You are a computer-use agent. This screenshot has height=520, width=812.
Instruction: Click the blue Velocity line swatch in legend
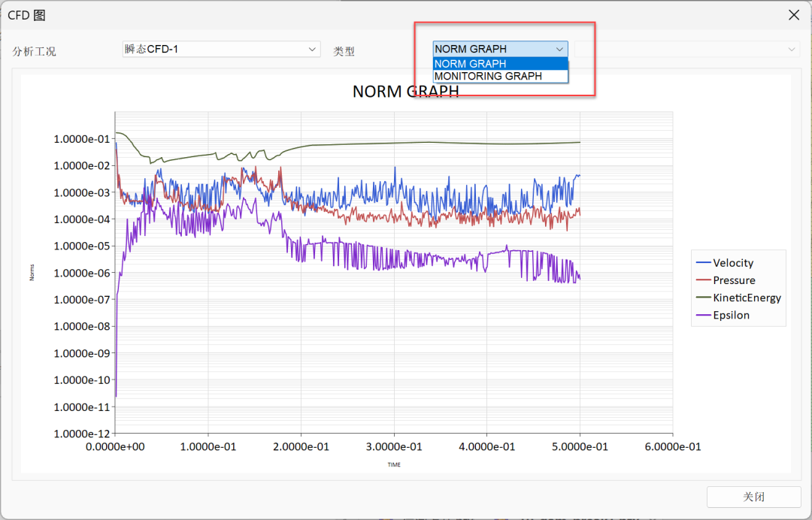pyautogui.click(x=704, y=263)
